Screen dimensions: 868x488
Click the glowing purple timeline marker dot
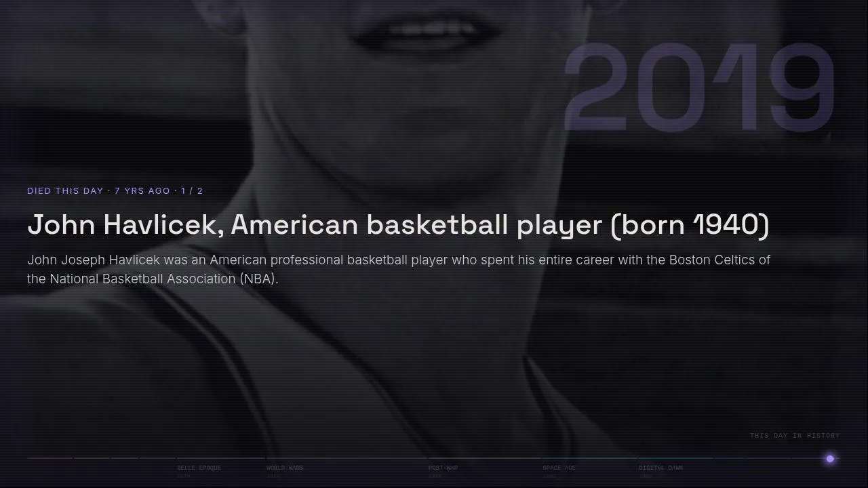pos(830,459)
